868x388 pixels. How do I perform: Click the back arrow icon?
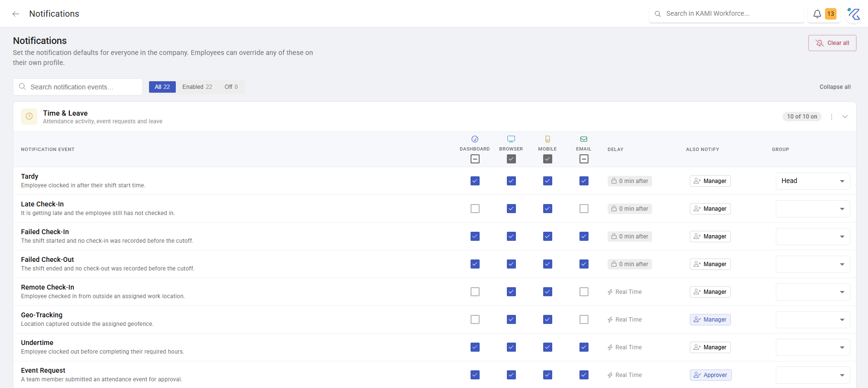(16, 14)
